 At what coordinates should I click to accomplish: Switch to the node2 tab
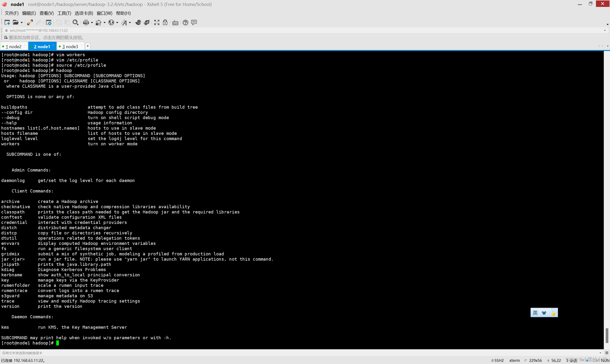point(14,47)
